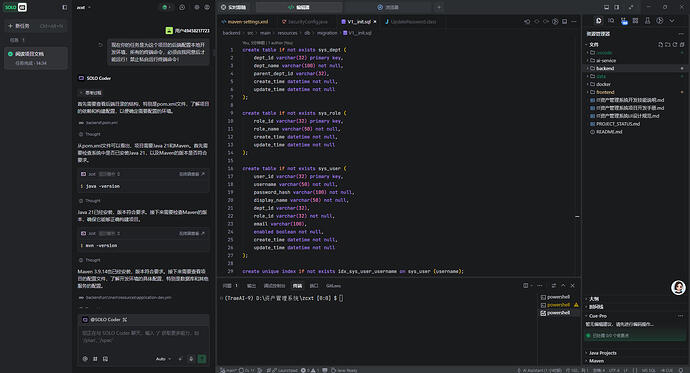
Task: Open the Explorer files icon in right sidebar
Action: (x=598, y=21)
